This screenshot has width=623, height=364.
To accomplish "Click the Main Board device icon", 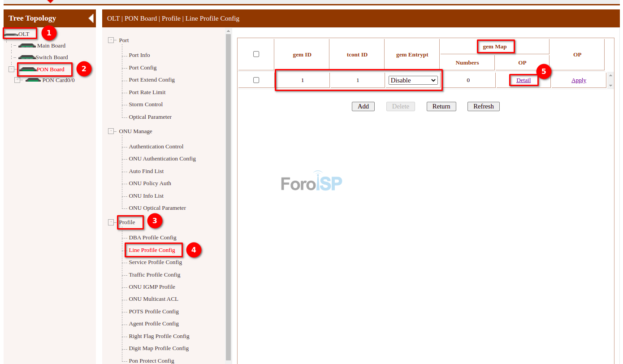I will click(27, 46).
